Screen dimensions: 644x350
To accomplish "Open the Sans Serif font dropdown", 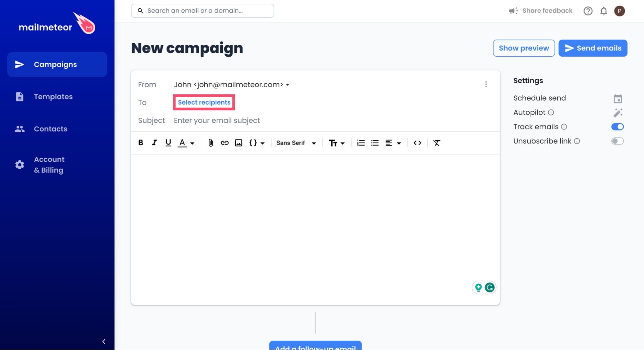I will coord(296,143).
